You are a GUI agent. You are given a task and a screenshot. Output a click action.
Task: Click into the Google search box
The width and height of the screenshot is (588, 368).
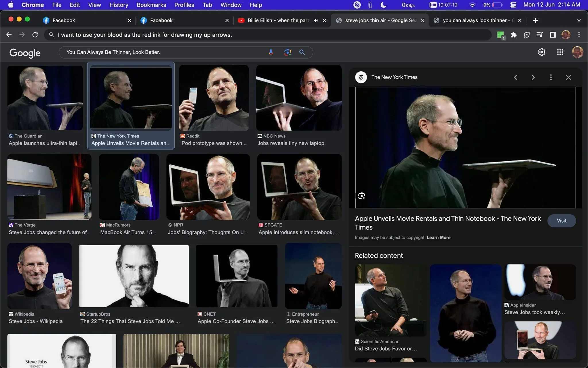tap(164, 52)
